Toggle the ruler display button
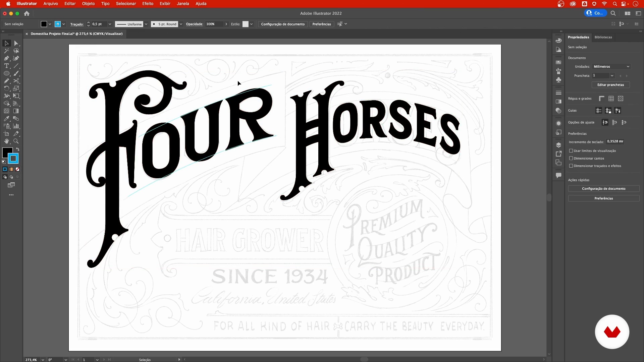Screen dimensions: 644x362 click(602, 99)
